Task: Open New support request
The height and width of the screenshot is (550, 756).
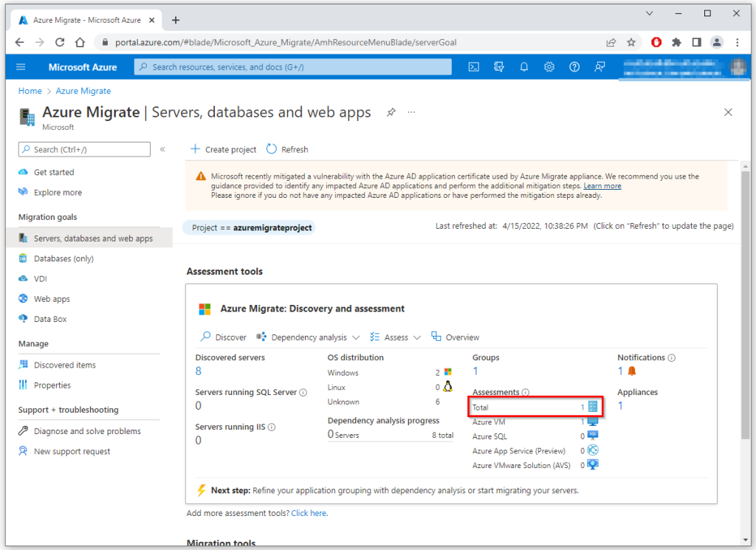Action: coord(72,451)
